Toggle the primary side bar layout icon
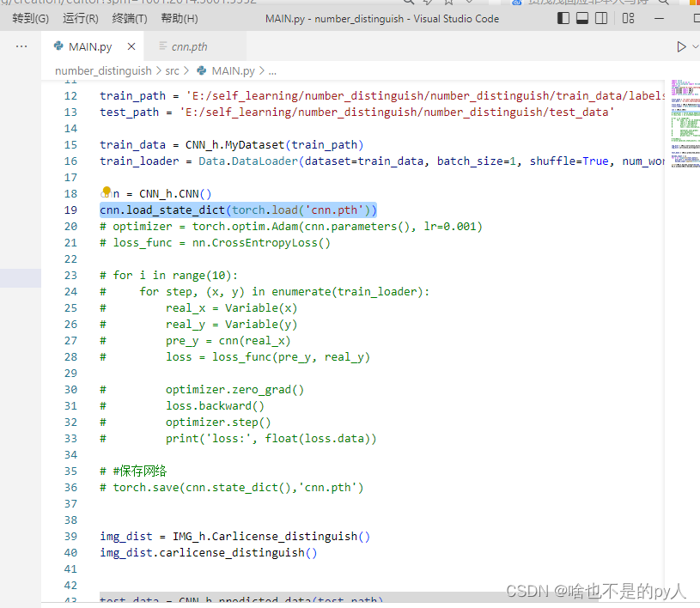The height and width of the screenshot is (608, 700). (563, 18)
